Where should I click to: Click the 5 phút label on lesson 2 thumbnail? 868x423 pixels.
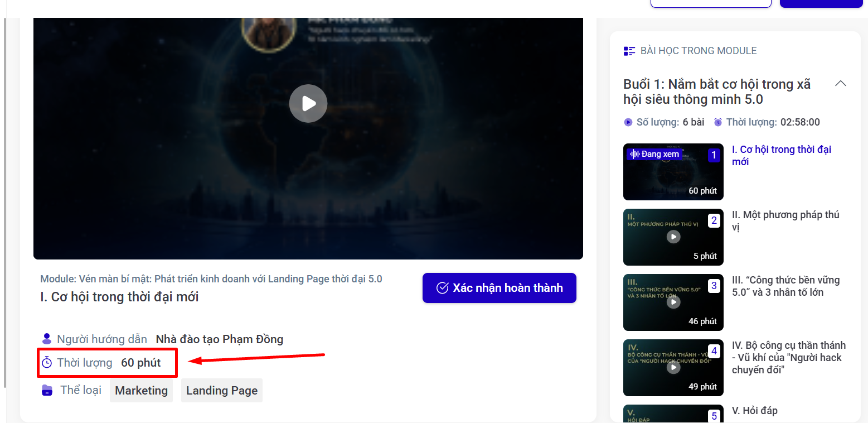705,256
